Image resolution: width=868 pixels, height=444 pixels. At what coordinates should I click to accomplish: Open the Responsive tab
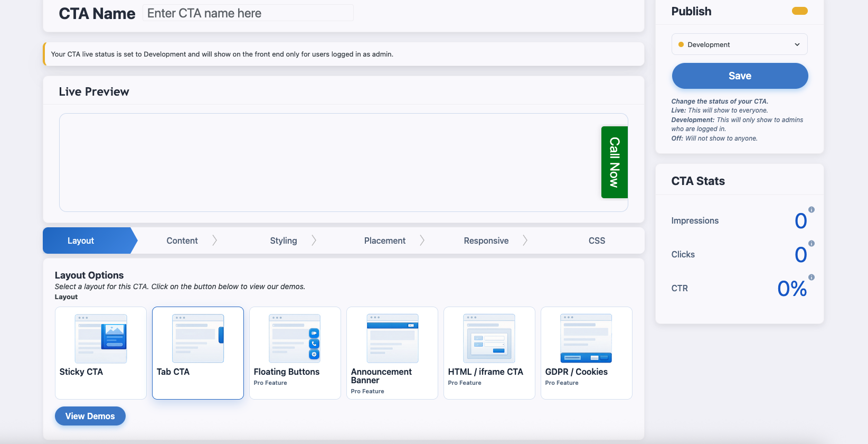point(486,240)
